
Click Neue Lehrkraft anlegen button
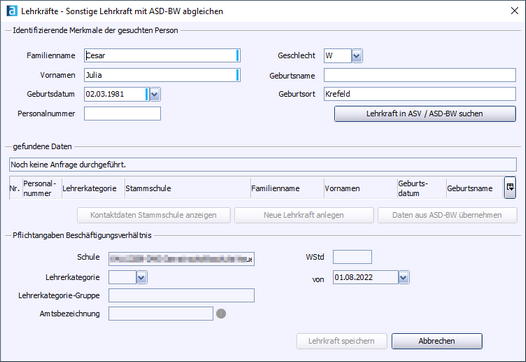[304, 215]
